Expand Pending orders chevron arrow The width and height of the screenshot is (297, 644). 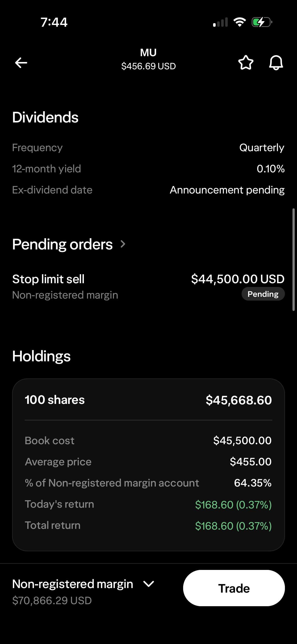123,244
